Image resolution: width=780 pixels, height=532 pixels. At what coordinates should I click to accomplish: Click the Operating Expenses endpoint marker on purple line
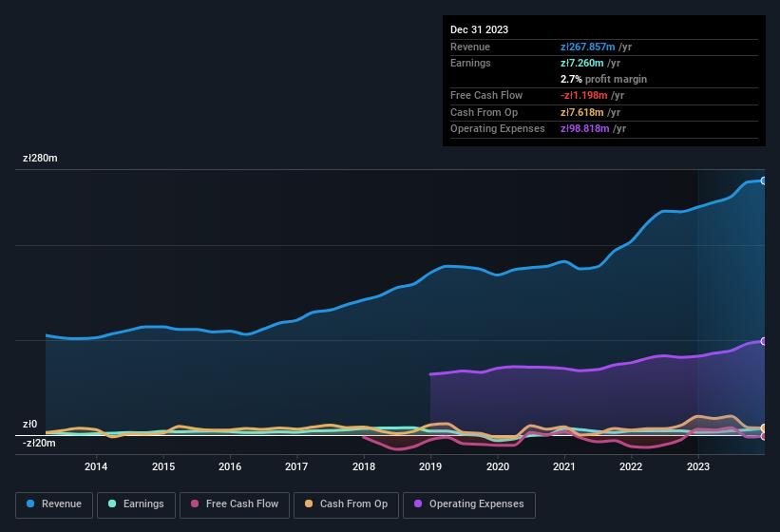click(x=764, y=341)
